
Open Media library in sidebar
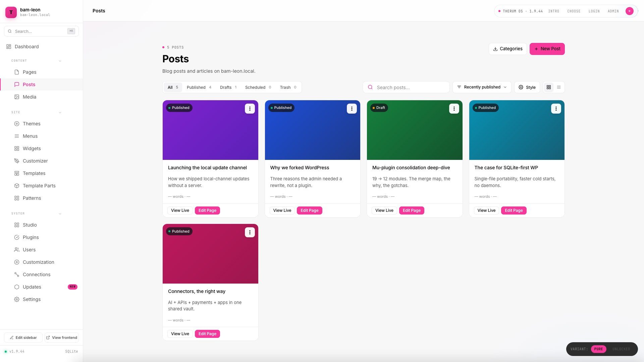(41, 97)
